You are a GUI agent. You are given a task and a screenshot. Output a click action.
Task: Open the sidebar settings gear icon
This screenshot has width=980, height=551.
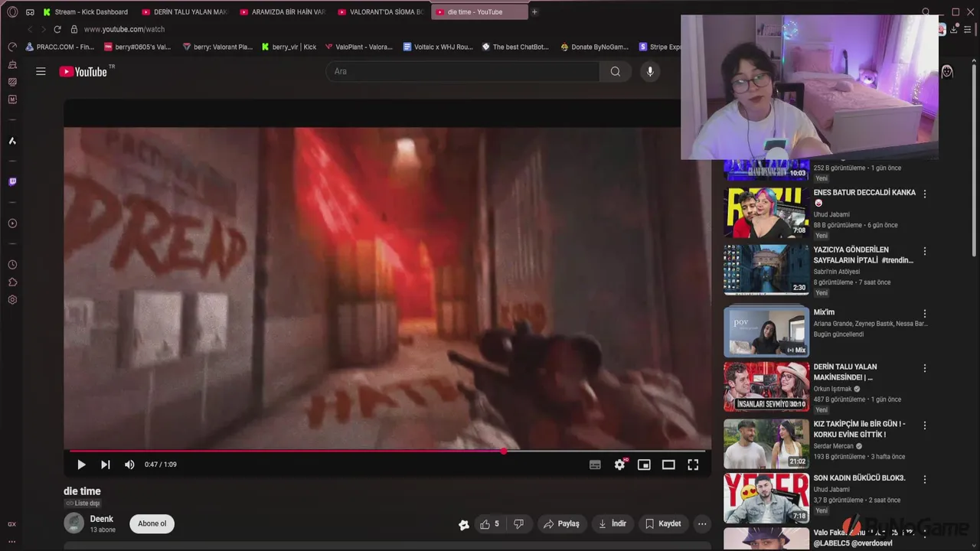(x=12, y=300)
